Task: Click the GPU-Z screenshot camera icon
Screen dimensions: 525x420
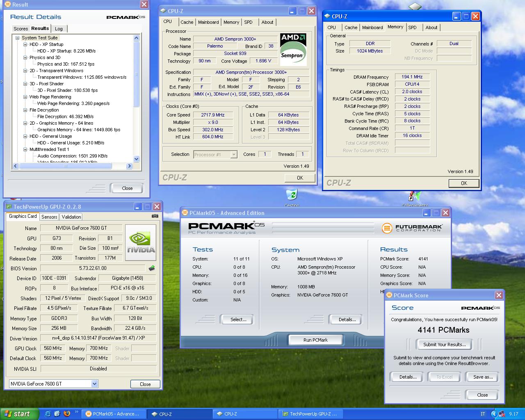Action: pos(155,216)
